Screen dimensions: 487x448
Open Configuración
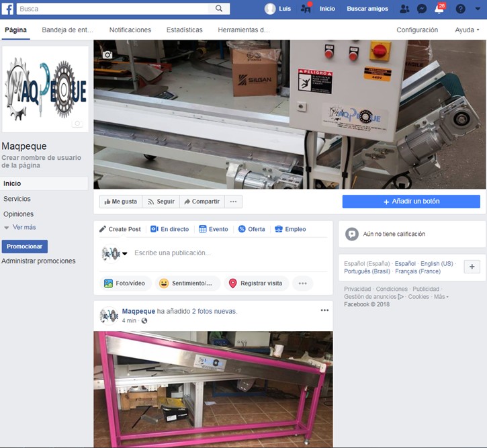[417, 30]
